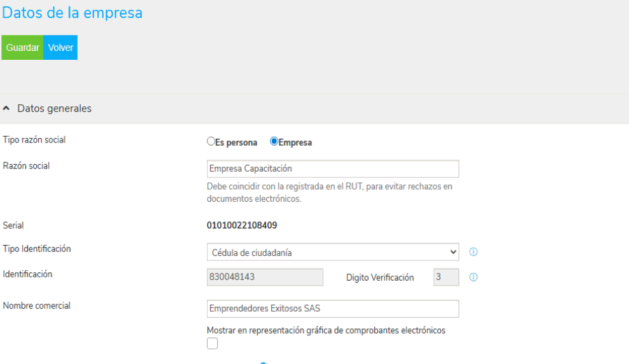Focus the Razón social text field
The height and width of the screenshot is (364, 629).
(x=333, y=169)
